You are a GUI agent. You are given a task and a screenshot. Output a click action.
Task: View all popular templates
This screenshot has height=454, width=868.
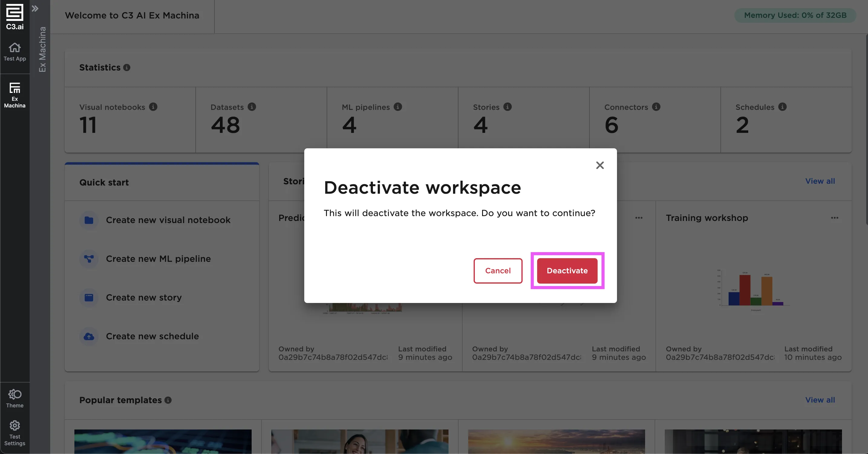click(x=820, y=400)
